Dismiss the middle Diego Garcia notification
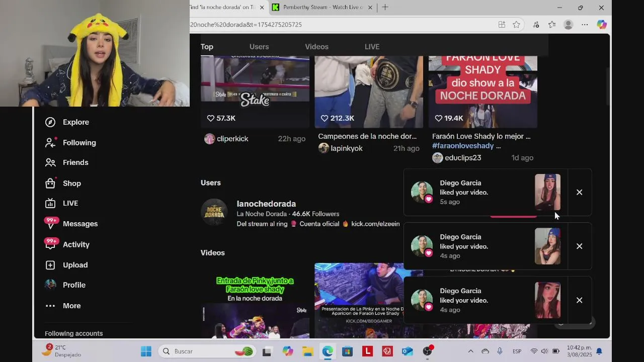Screen dimensions: 644x362 pos(580,246)
